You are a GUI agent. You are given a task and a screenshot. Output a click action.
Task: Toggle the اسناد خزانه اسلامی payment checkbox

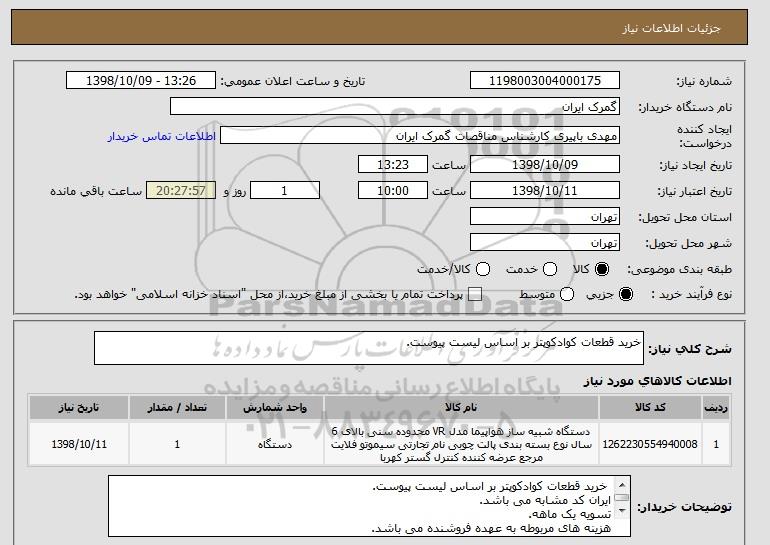474,294
